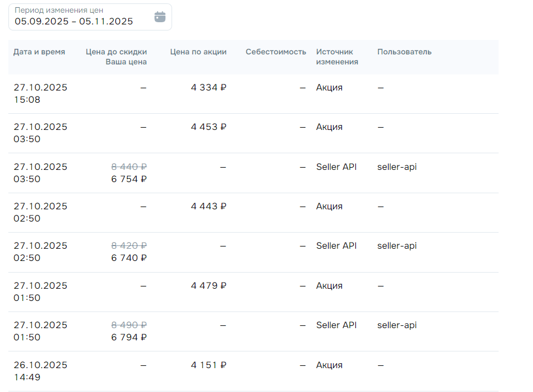Click the crossed-out 8 440 ₽ price

pyautogui.click(x=129, y=167)
